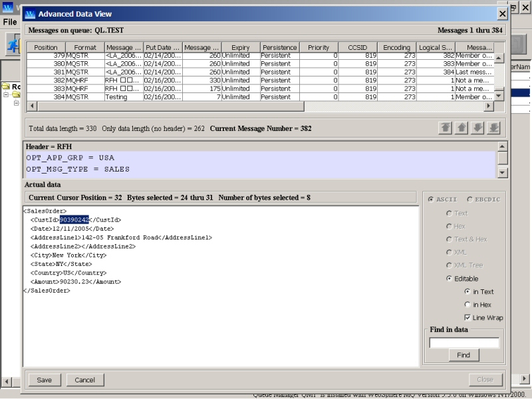Click the RFH header pane scroll-down arrow
The width and height of the screenshot is (532, 399).
pyautogui.click(x=502, y=173)
